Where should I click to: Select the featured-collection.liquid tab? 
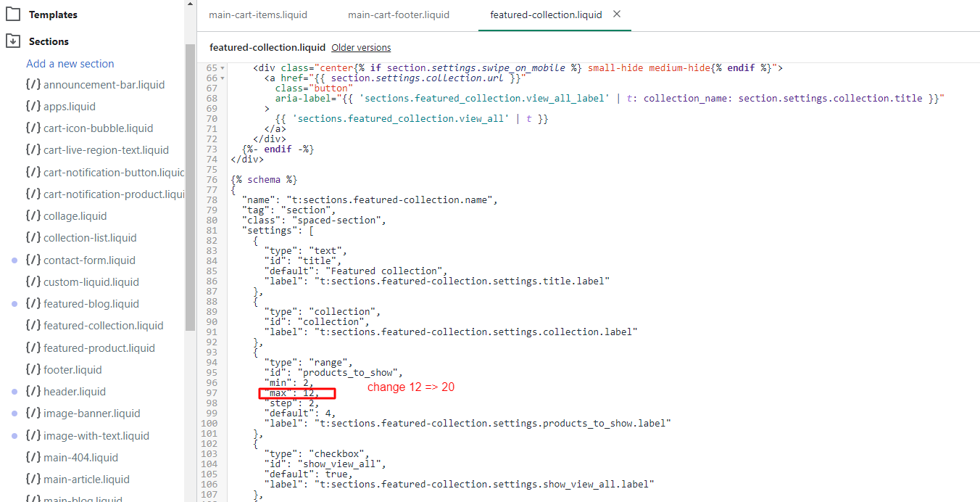[x=546, y=15]
